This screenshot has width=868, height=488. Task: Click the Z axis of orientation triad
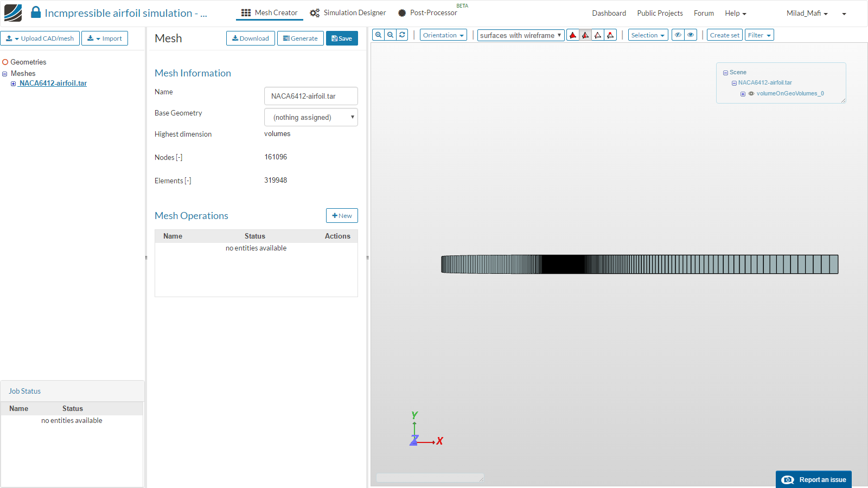414,440
